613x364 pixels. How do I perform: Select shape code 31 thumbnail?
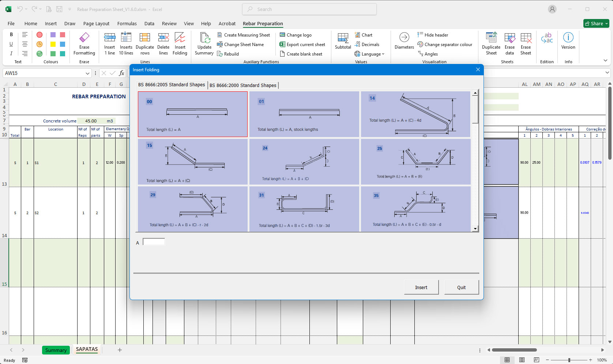[304, 209]
